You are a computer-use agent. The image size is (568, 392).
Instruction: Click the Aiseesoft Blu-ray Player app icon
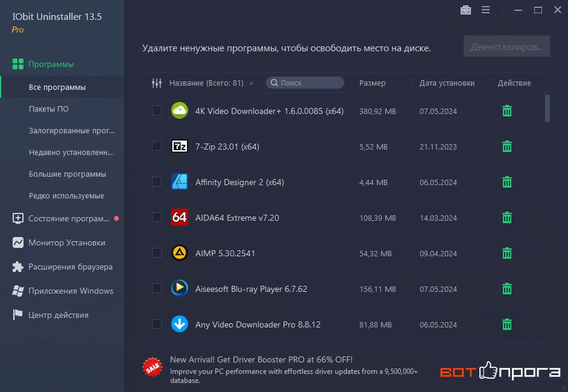(x=179, y=288)
